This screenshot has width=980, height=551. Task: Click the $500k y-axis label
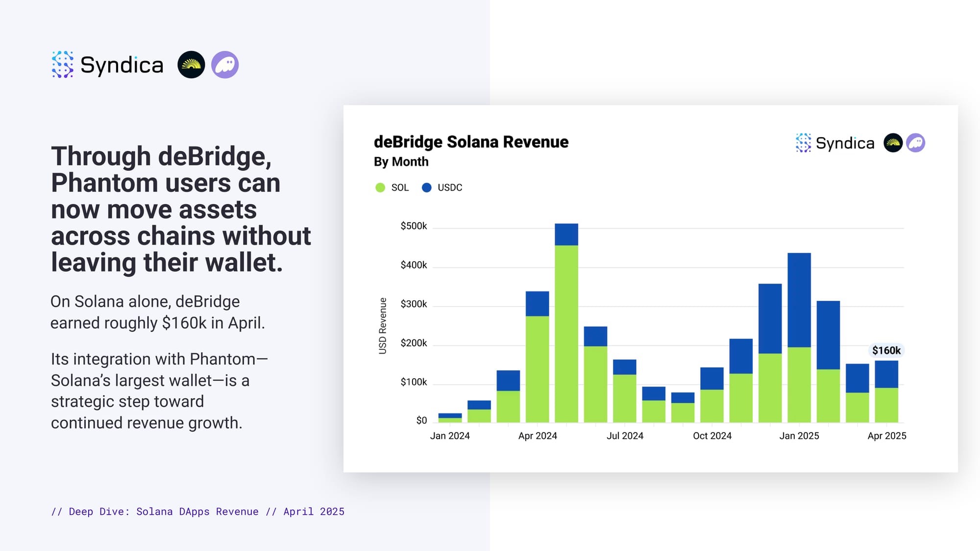(x=414, y=226)
